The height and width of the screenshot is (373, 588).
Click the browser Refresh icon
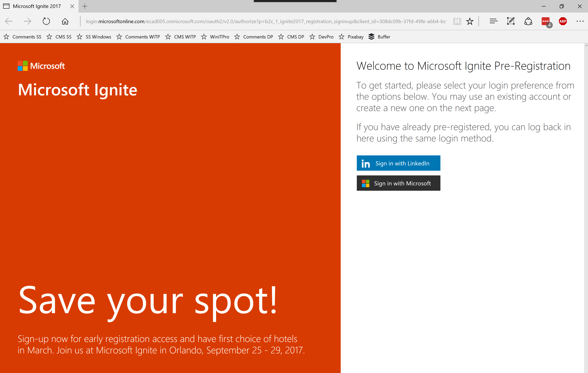(46, 21)
